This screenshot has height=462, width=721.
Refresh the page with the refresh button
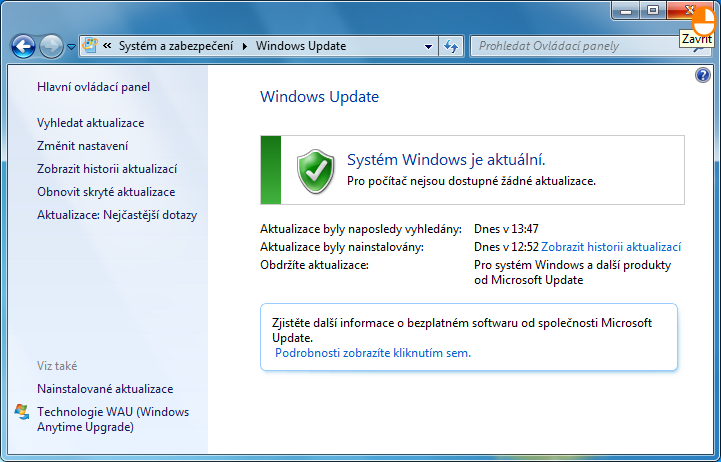(x=451, y=46)
